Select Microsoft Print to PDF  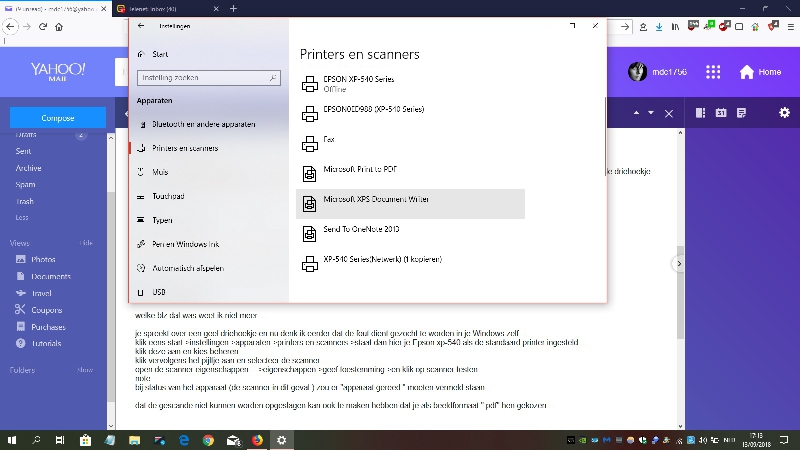(410, 174)
